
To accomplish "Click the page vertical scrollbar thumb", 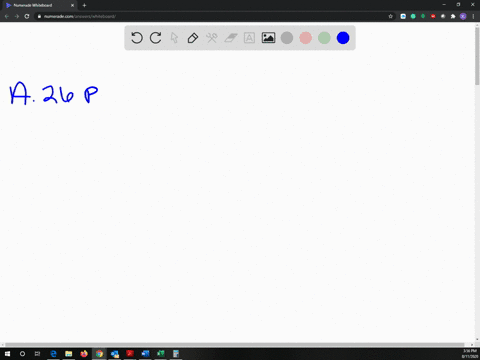I will click(x=477, y=55).
